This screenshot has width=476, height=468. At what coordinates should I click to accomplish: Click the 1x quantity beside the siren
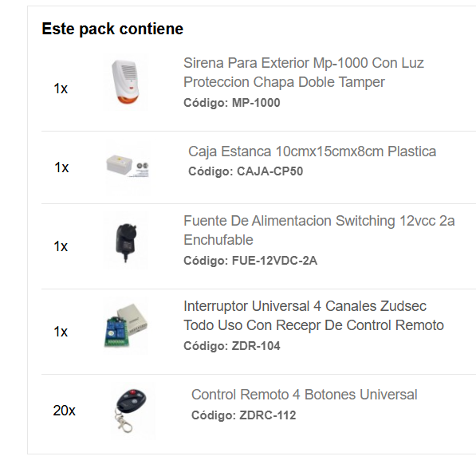tap(61, 88)
